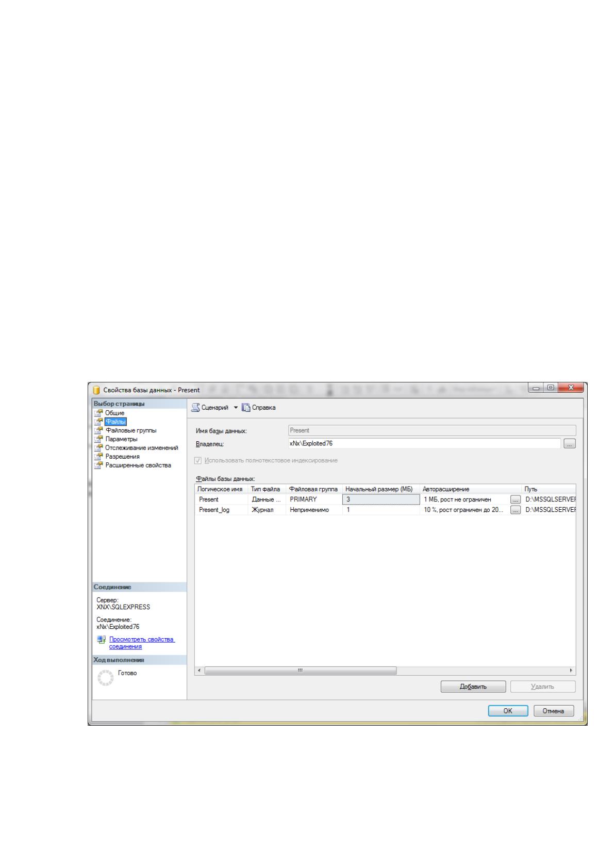Open owner browse ellipsis button
This screenshot has height=868, width=614.
(570, 444)
